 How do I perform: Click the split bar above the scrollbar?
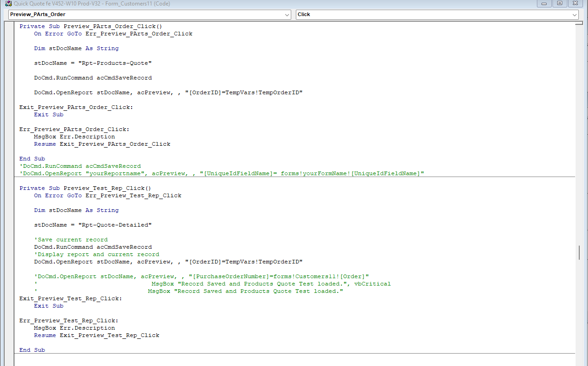(x=580, y=23)
